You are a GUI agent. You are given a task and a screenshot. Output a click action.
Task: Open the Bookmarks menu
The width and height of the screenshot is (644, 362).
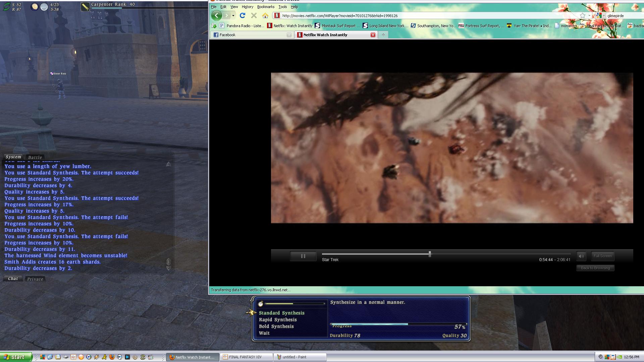click(x=266, y=7)
